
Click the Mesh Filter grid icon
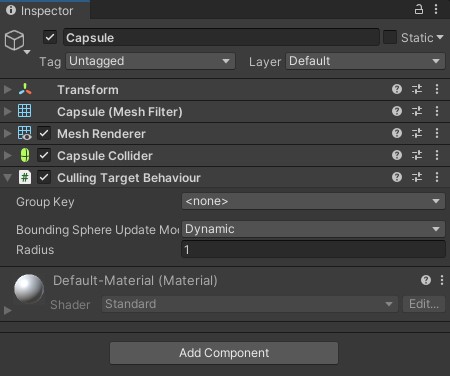click(x=25, y=111)
